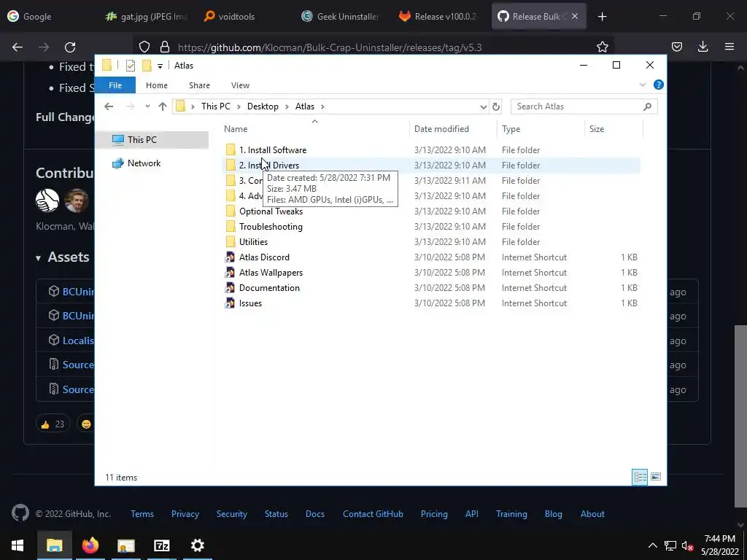The image size is (747, 560).
Task: Open the address bar history dropdown
Action: (483, 106)
